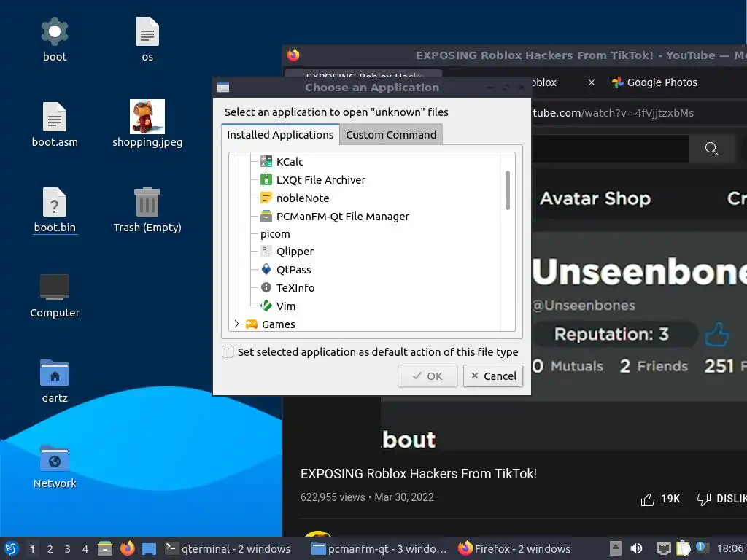747x560 pixels.
Task: Switch to Installed Applications tab
Action: pos(280,135)
